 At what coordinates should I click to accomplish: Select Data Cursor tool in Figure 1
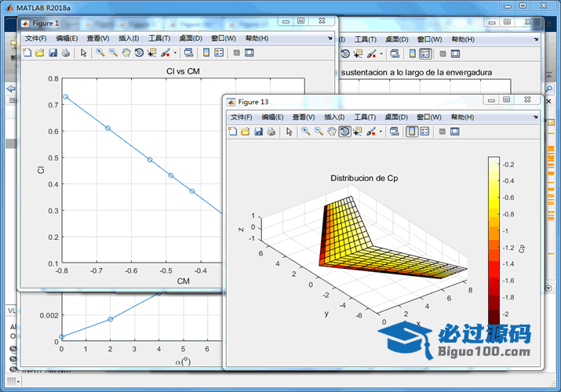pos(151,53)
